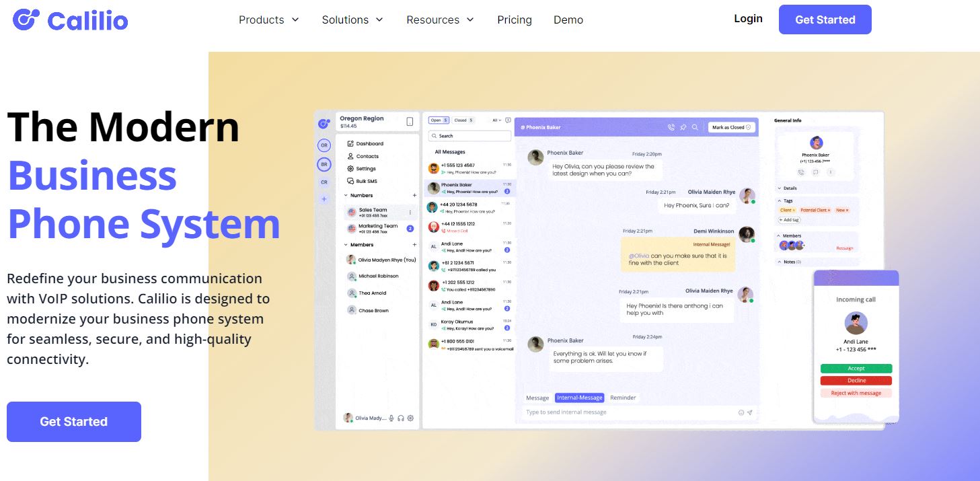Click the new message icon beside All filter

click(x=508, y=120)
